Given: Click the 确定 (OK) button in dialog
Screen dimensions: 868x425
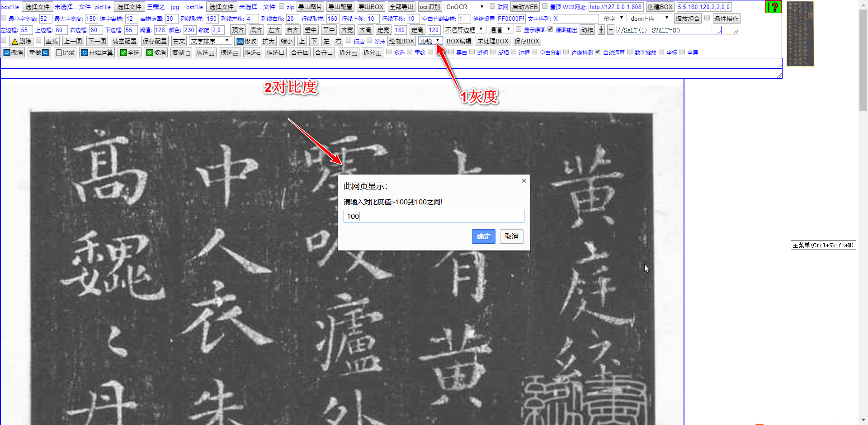Looking at the screenshot, I should (x=483, y=236).
